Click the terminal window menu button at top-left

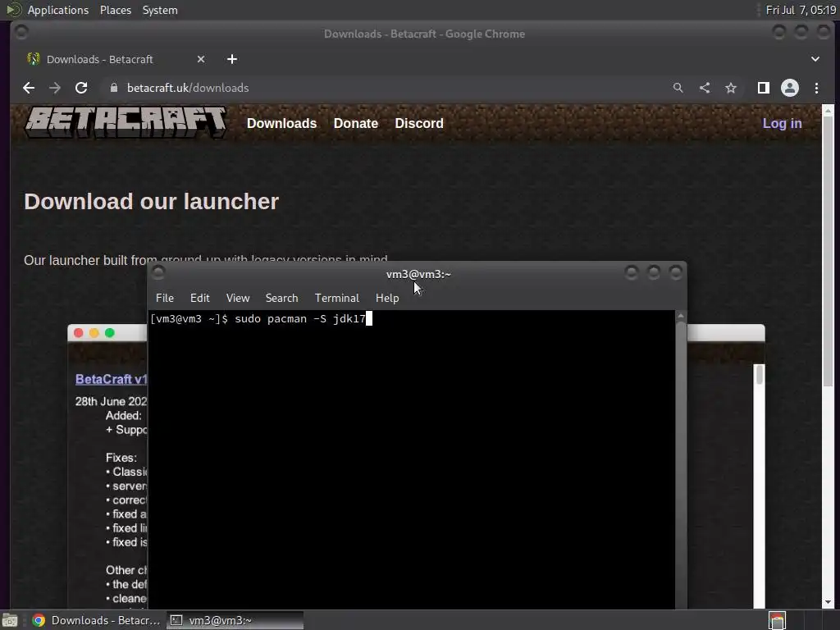click(x=158, y=272)
